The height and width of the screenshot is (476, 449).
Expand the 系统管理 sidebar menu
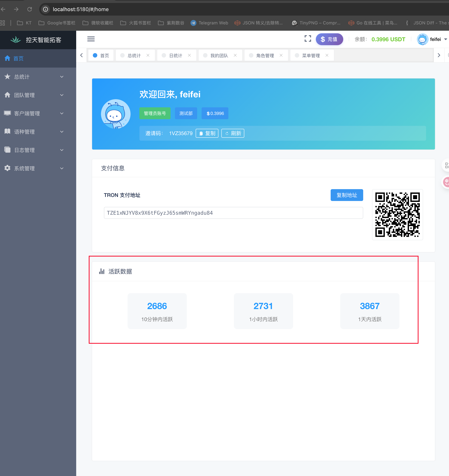click(x=33, y=168)
